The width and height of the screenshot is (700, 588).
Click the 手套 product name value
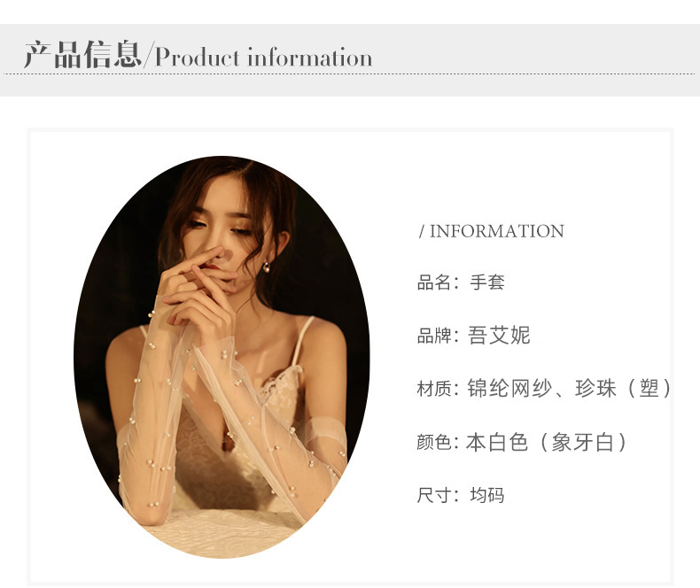pyautogui.click(x=487, y=282)
